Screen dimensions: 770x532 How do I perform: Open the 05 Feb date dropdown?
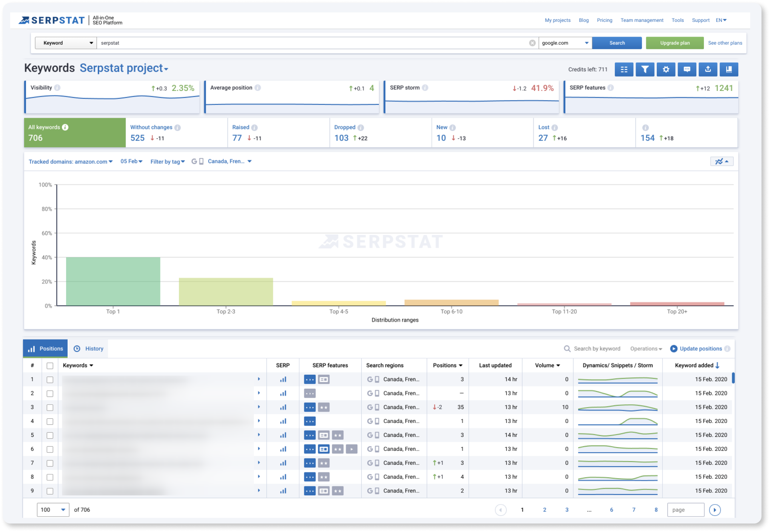131,161
